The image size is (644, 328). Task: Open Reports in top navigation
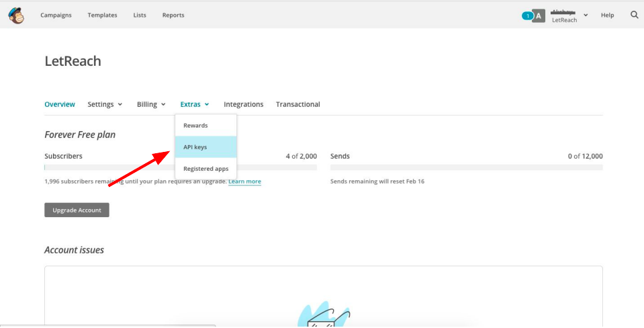tap(173, 15)
